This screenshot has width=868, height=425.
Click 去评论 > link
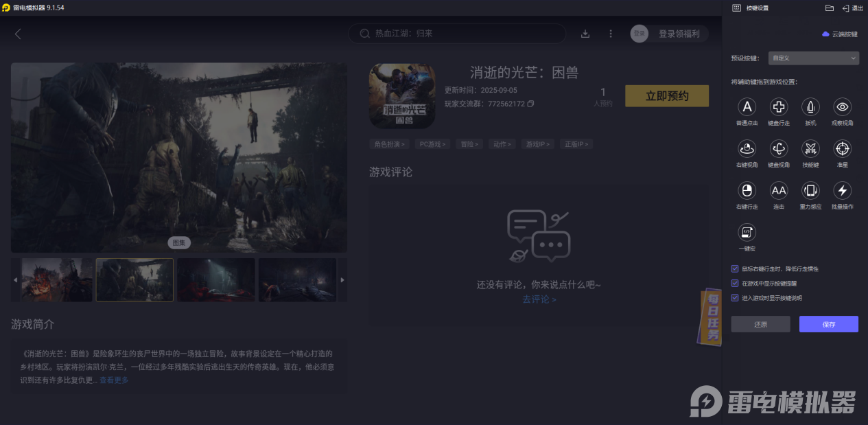click(x=539, y=299)
